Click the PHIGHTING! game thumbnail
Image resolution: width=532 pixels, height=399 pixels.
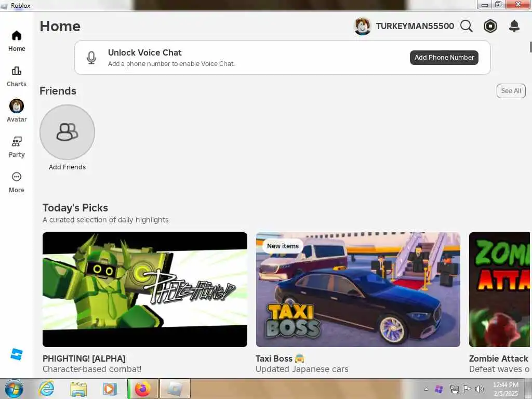pyautogui.click(x=145, y=289)
